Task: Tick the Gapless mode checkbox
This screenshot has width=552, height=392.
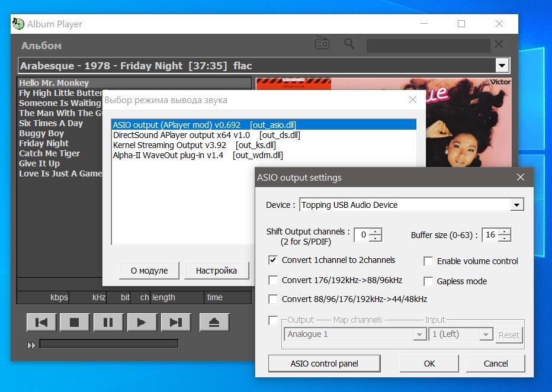Action: [x=428, y=281]
